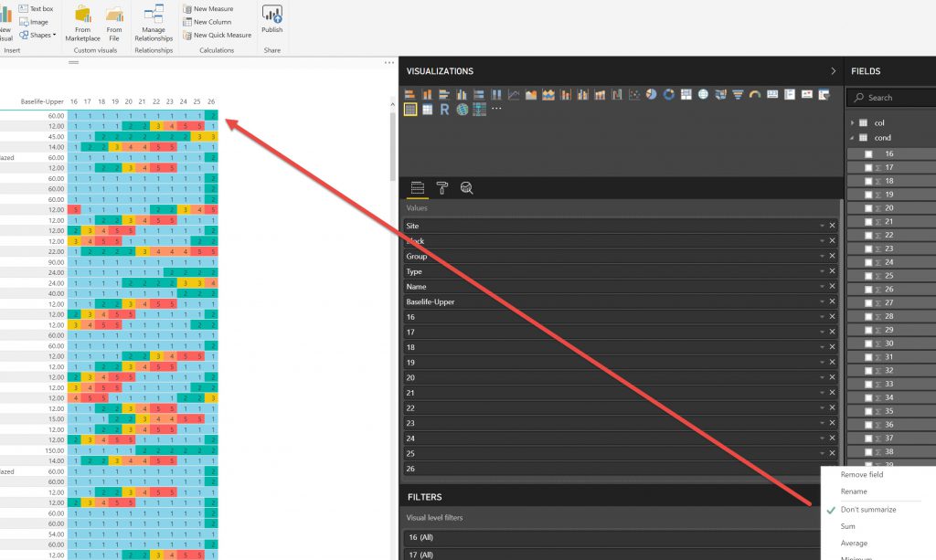Screen dimensions: 936x560
Task: Select Remove field in context menu
Action: coord(861,474)
